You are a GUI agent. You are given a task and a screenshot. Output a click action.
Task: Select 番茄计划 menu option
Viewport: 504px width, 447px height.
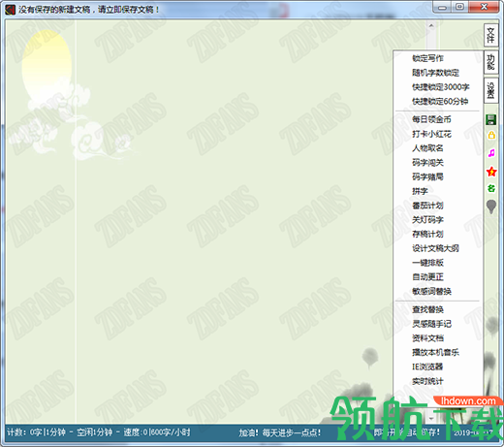(x=427, y=206)
